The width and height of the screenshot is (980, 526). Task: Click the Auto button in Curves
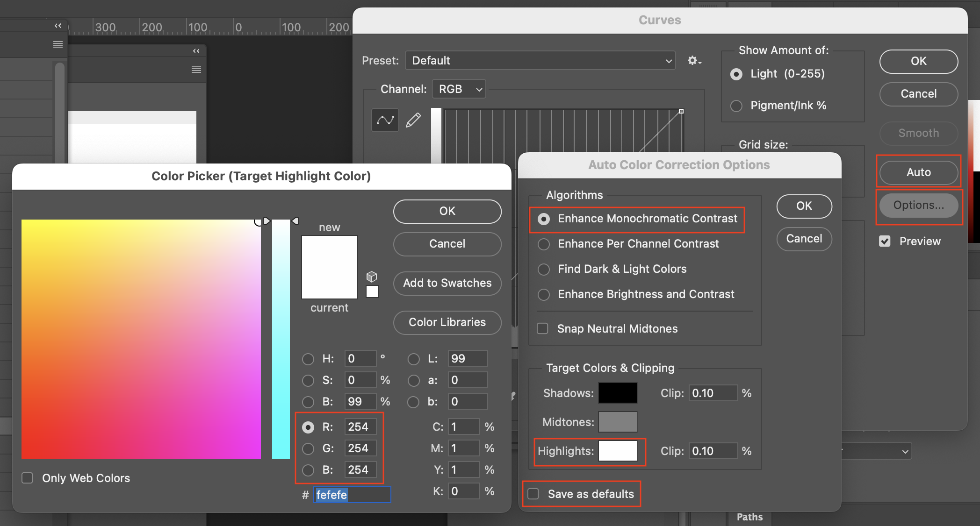[x=918, y=172]
